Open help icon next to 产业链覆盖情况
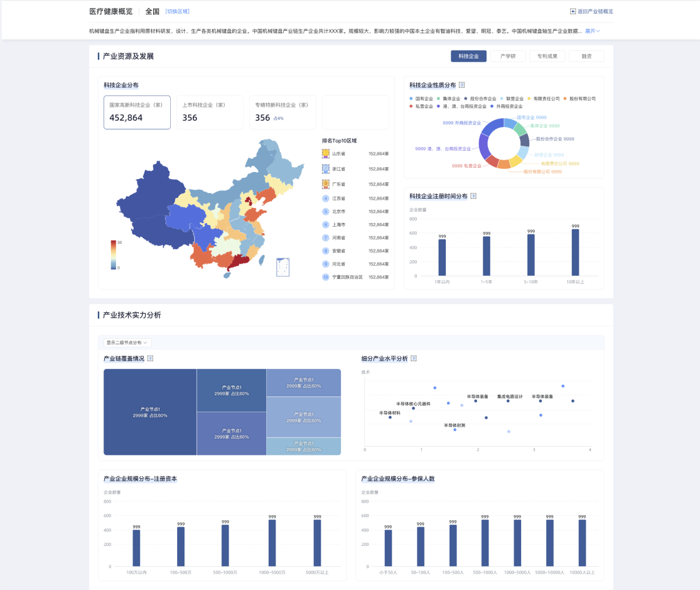 150,359
